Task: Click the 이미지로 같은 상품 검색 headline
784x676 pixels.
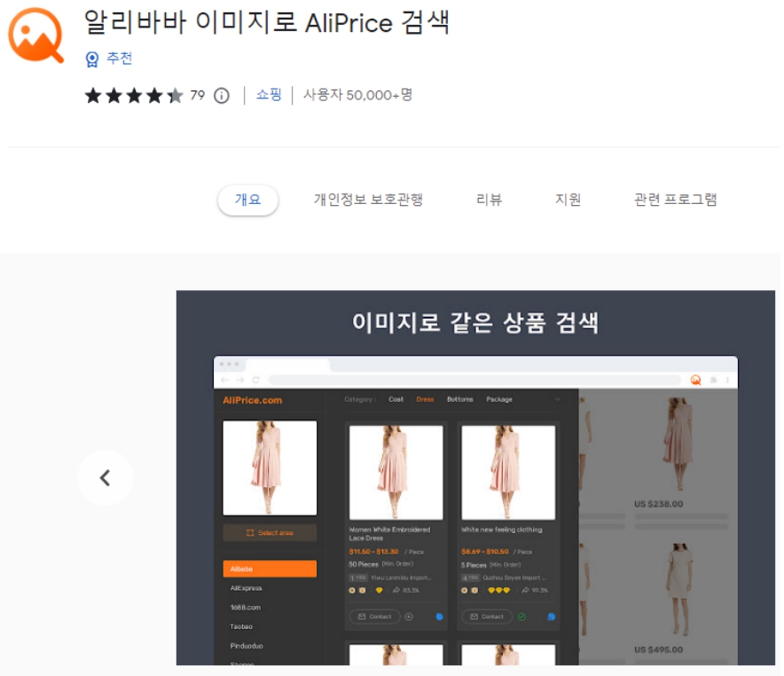Action: pyautogui.click(x=475, y=322)
